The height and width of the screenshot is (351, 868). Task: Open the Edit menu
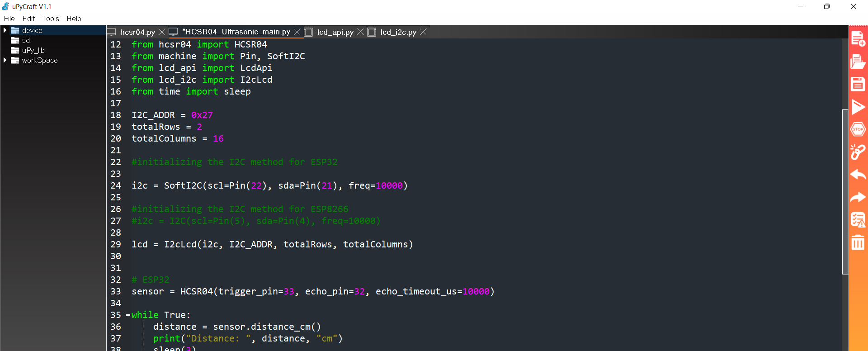pos(28,19)
